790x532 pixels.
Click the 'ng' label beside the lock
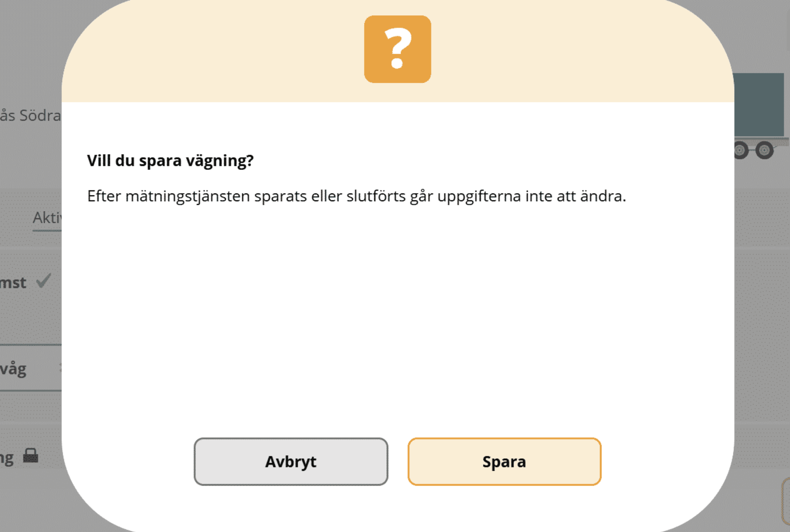point(7,458)
